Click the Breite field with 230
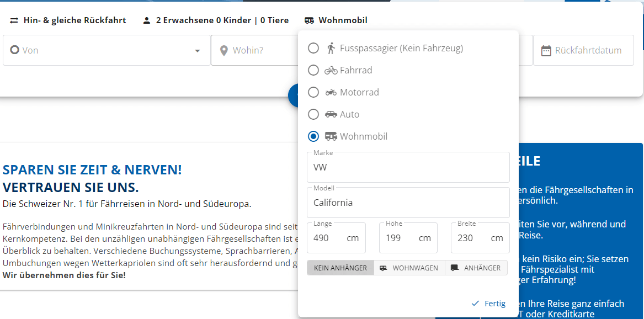The height and width of the screenshot is (319, 644). tap(480, 238)
